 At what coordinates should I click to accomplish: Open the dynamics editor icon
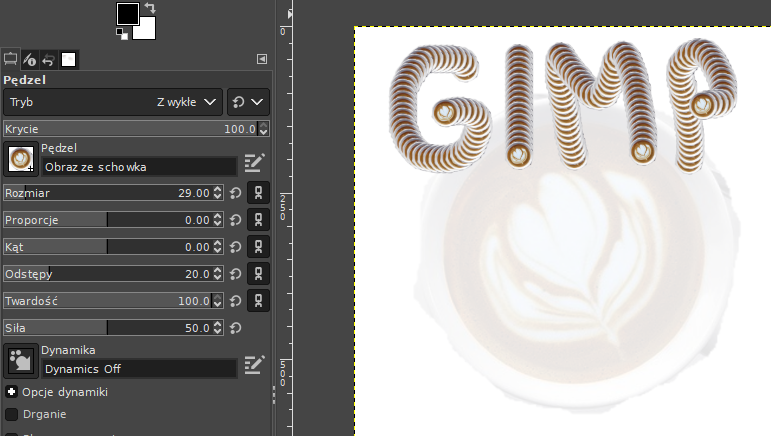tap(254, 365)
